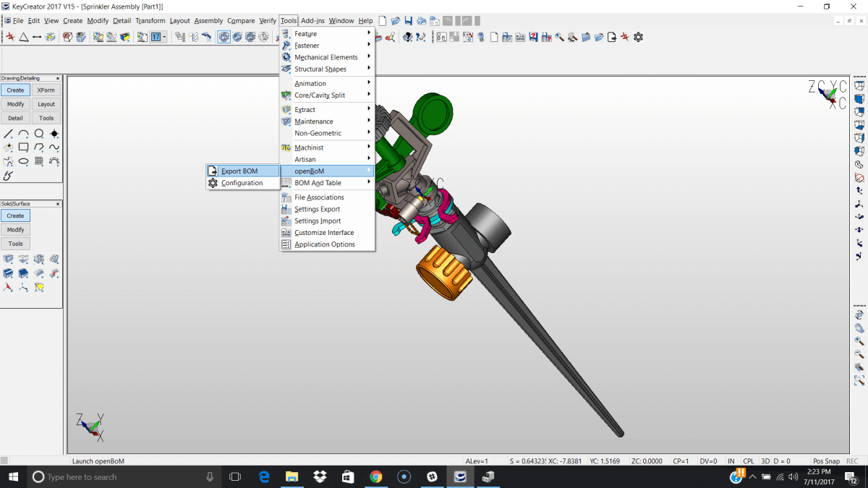Viewport: 868px width, 488px height.
Task: Click the Machinist icon in the Tools menu
Action: pos(286,147)
